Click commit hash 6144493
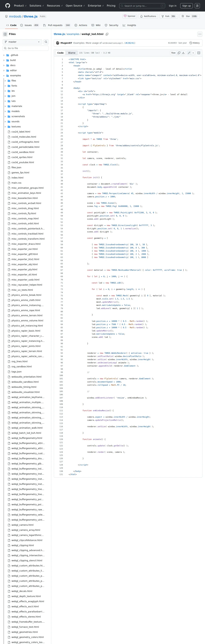The width and height of the screenshot is (205, 644). click(172, 43)
